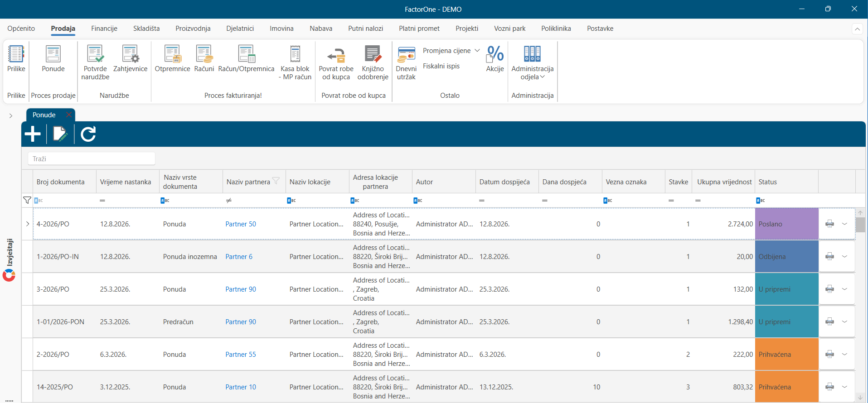Click Fiskalni ispis
This screenshot has height=403, width=868.
[441, 66]
